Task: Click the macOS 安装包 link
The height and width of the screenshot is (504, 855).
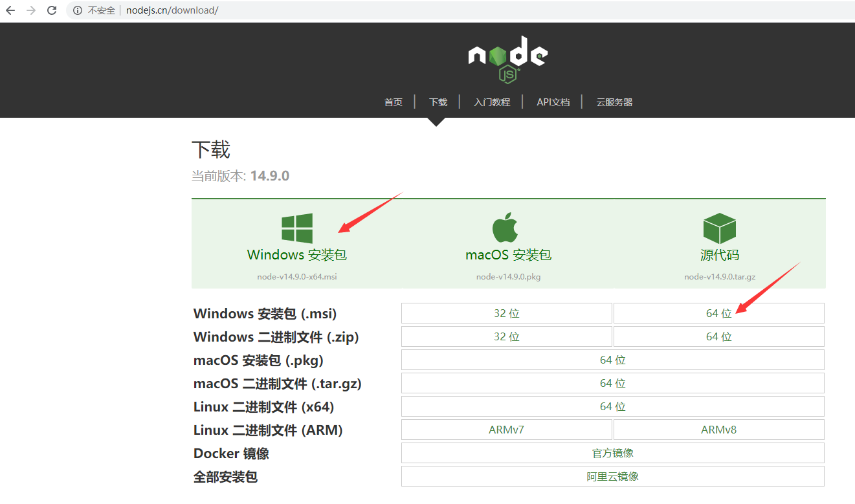Action: click(509, 255)
